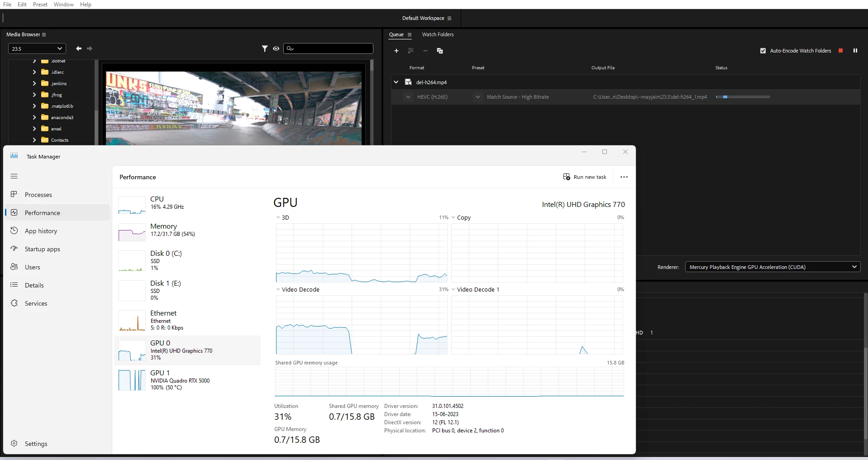
Task: Click the Duplicate icon in Queue toolbar
Action: (440, 51)
